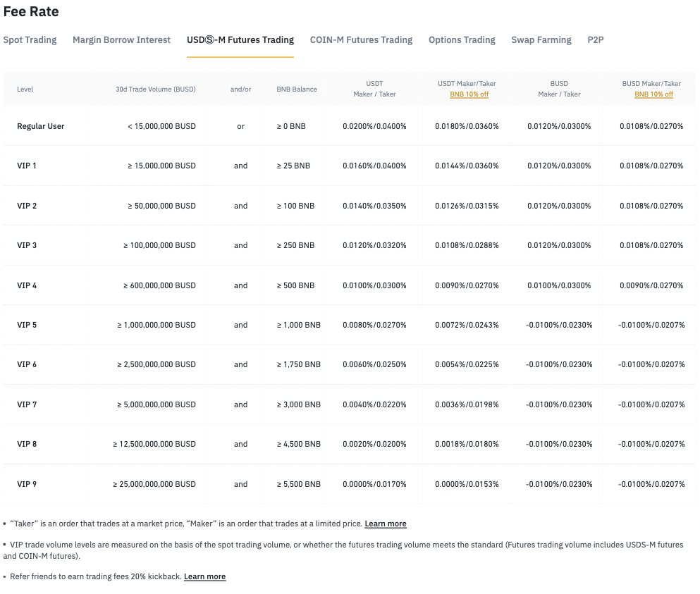Select the VIP 2 level label

click(x=27, y=206)
